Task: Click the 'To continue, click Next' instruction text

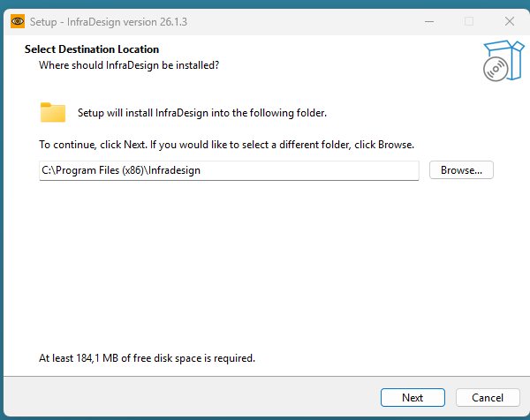Action: click(226, 144)
